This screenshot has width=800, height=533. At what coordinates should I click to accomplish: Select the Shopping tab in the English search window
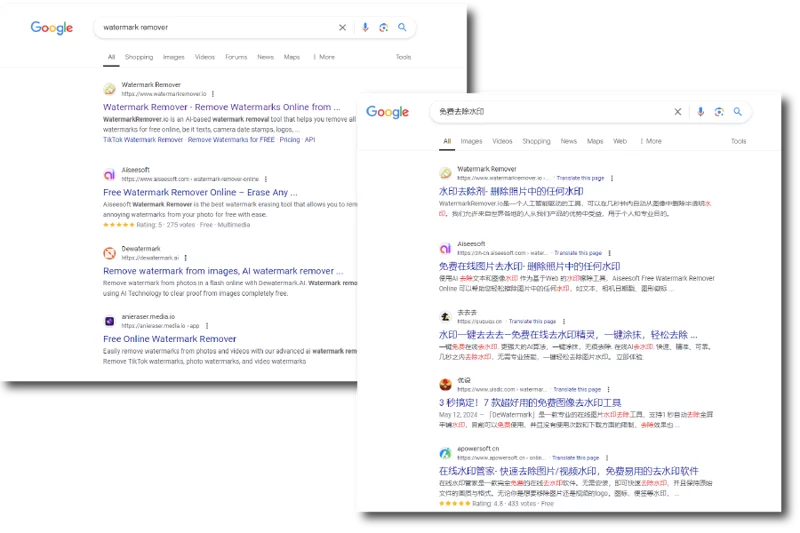[139, 57]
